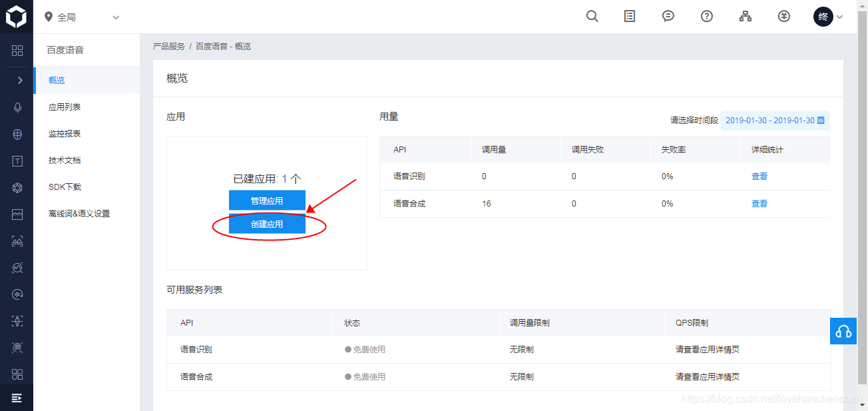The height and width of the screenshot is (411, 868).
Task: Click the crossed target sidebar icon
Action: coord(17,347)
